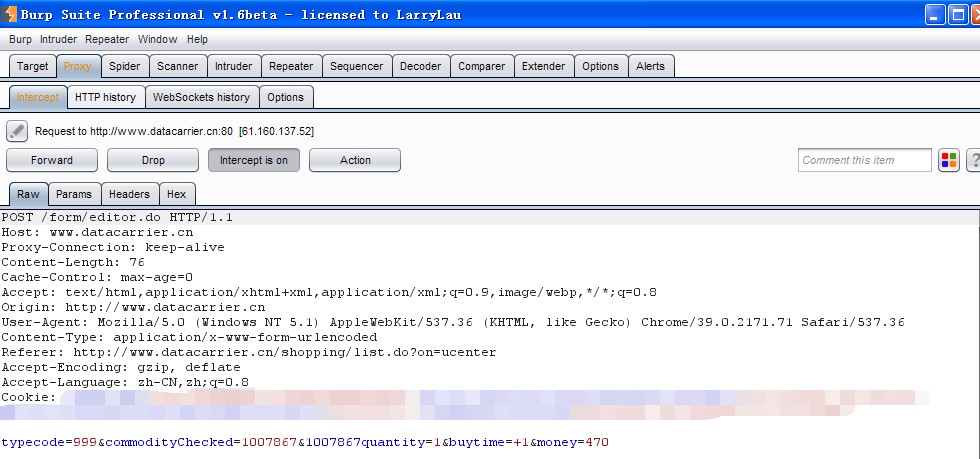Click the Accept-Encoding: gzip, deflate line
The width and height of the screenshot is (980, 459).
tap(121, 368)
